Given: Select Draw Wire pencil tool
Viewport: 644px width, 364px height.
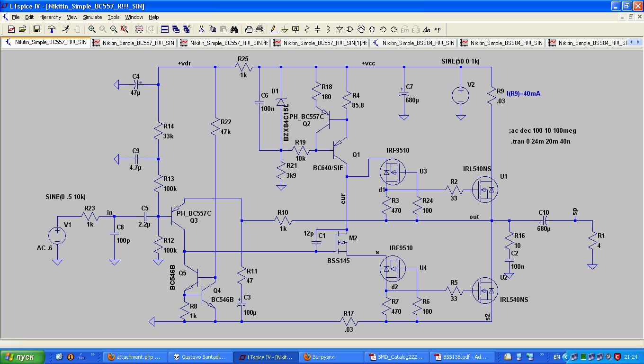Looking at the screenshot, I should tap(274, 29).
